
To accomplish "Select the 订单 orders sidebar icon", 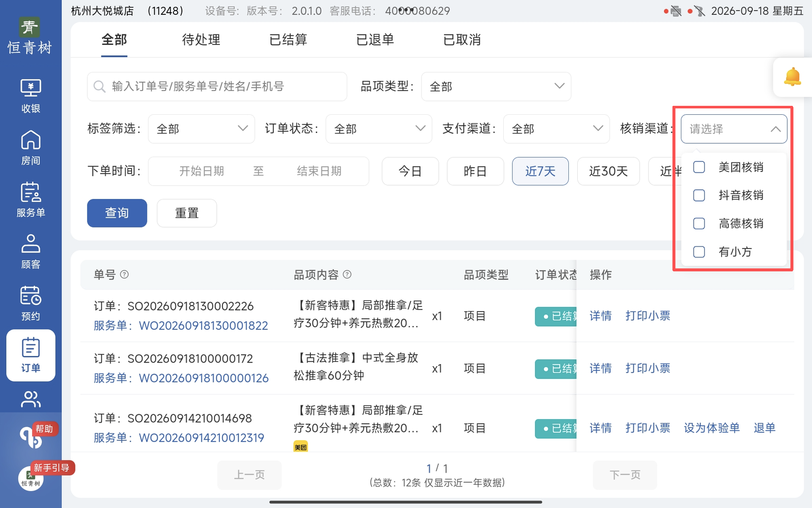I will tap(31, 356).
